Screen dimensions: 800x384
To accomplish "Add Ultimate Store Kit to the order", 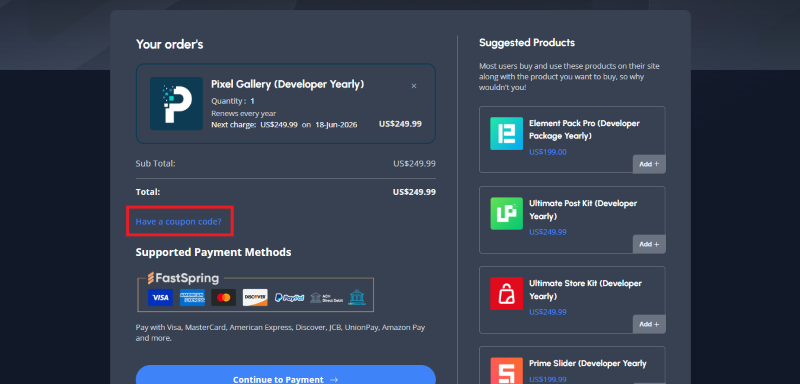I will [x=649, y=324].
